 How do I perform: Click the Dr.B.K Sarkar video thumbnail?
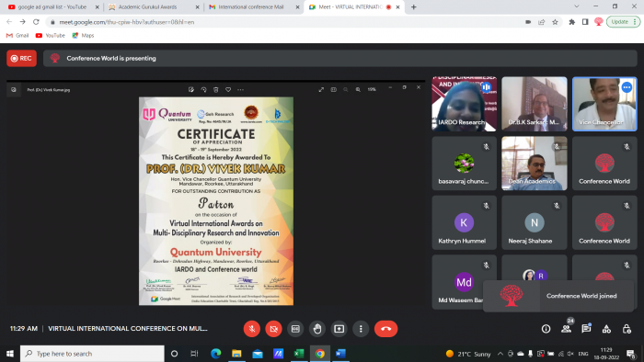[x=534, y=104]
